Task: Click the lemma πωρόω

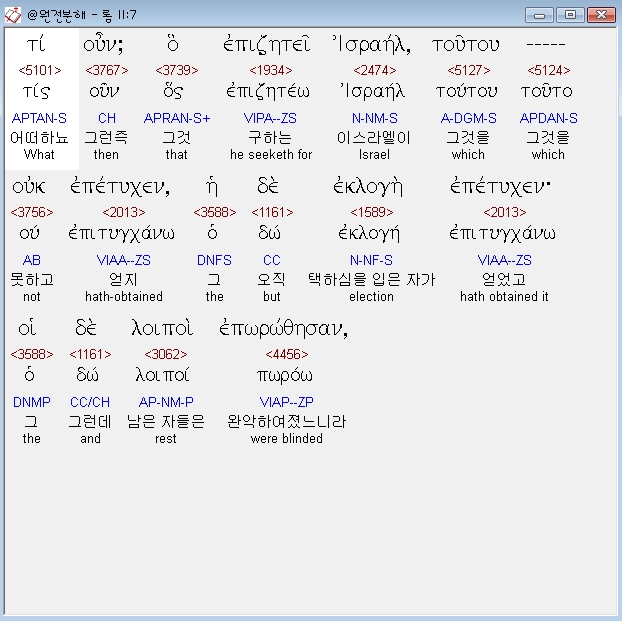Action: (x=285, y=375)
